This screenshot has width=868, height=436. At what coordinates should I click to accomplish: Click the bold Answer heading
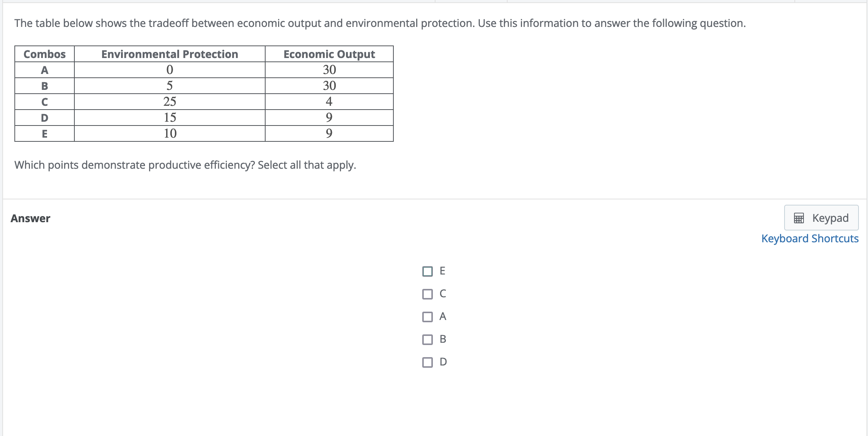pos(30,218)
